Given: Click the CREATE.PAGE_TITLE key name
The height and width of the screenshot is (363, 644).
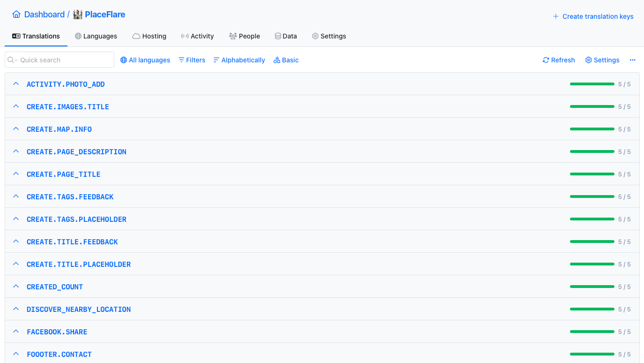Looking at the screenshot, I should point(64,174).
